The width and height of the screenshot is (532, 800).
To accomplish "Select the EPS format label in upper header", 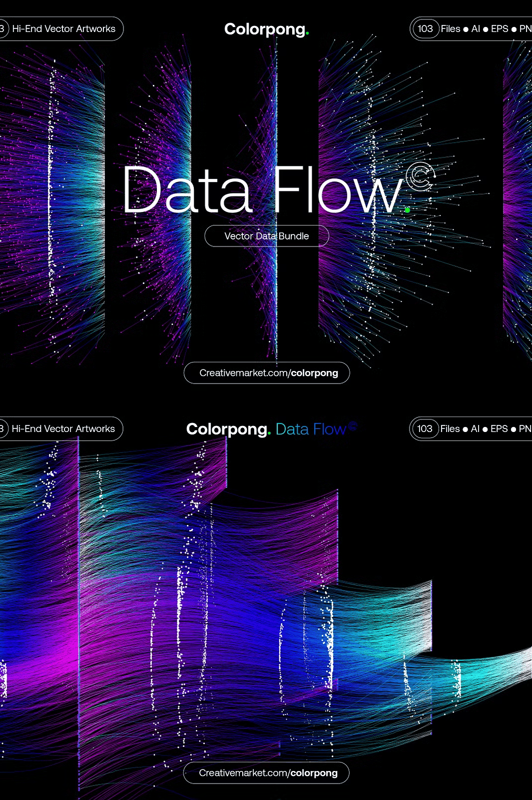I will [x=500, y=29].
